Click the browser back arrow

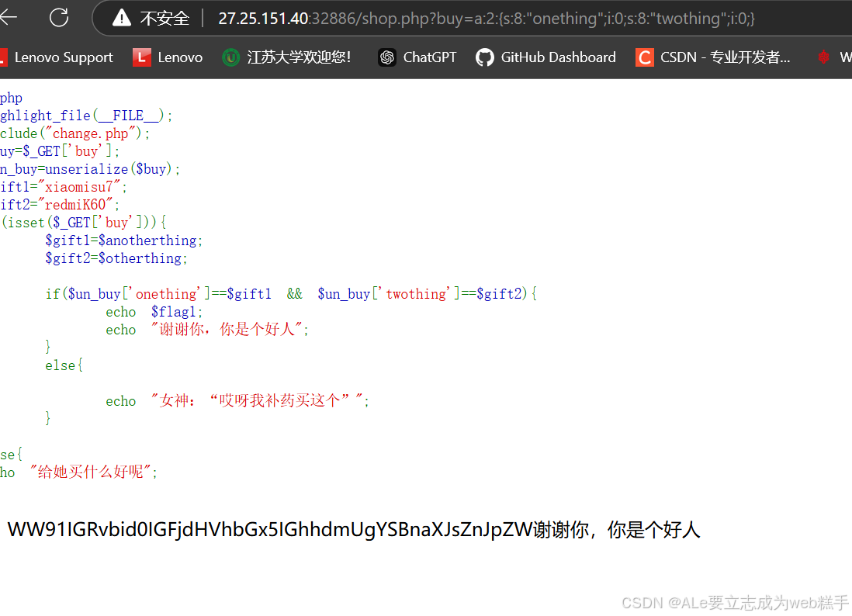point(8,18)
